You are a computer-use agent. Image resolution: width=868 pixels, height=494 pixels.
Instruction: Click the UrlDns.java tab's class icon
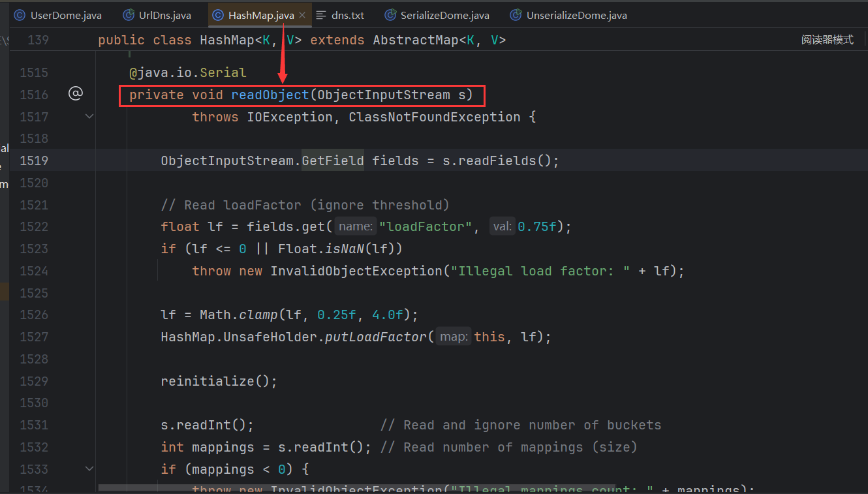129,15
